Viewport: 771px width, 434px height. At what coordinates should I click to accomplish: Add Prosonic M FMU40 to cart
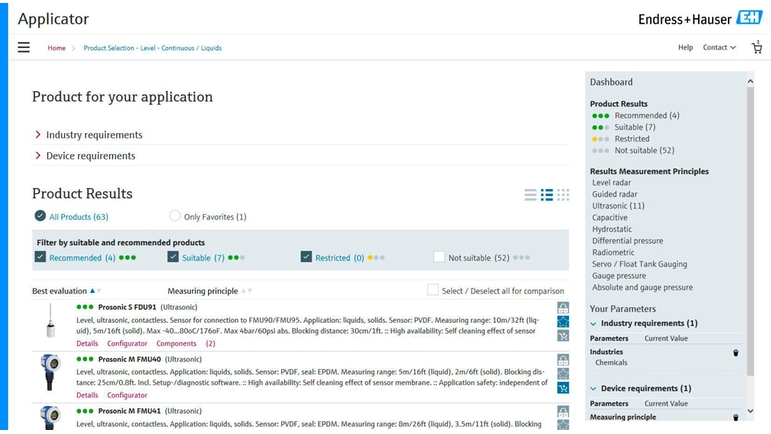pos(563,388)
